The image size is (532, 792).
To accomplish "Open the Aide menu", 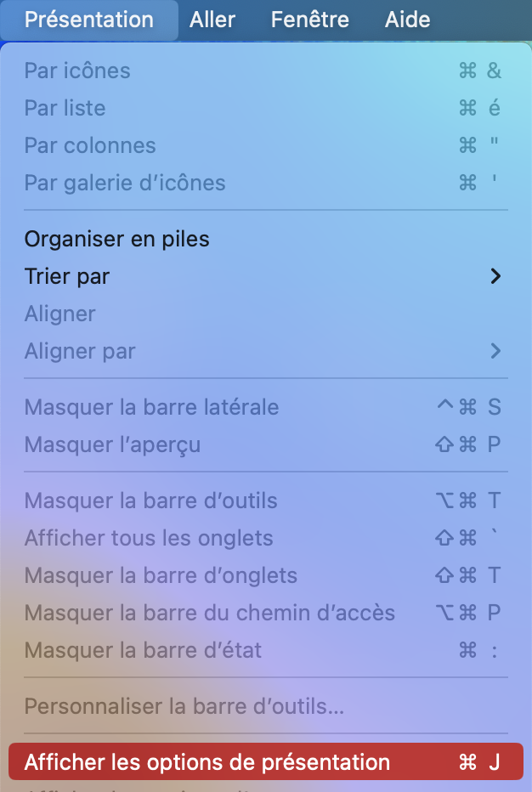I will 407,20.
